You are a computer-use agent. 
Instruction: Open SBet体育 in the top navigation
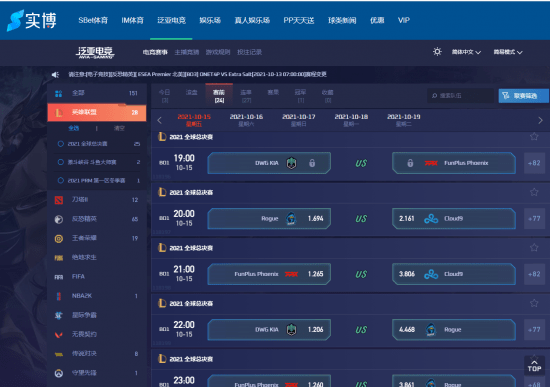(x=93, y=20)
